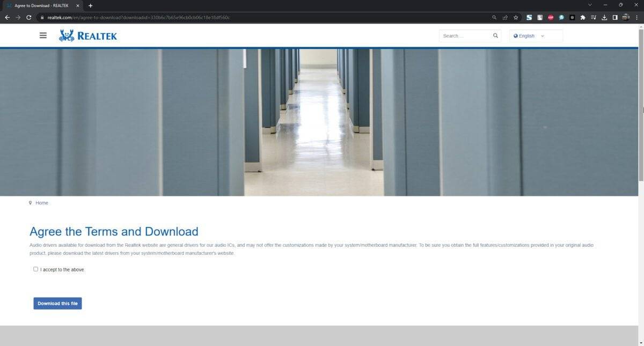Click the share icon in the address bar
The image size is (644, 346).
click(504, 17)
